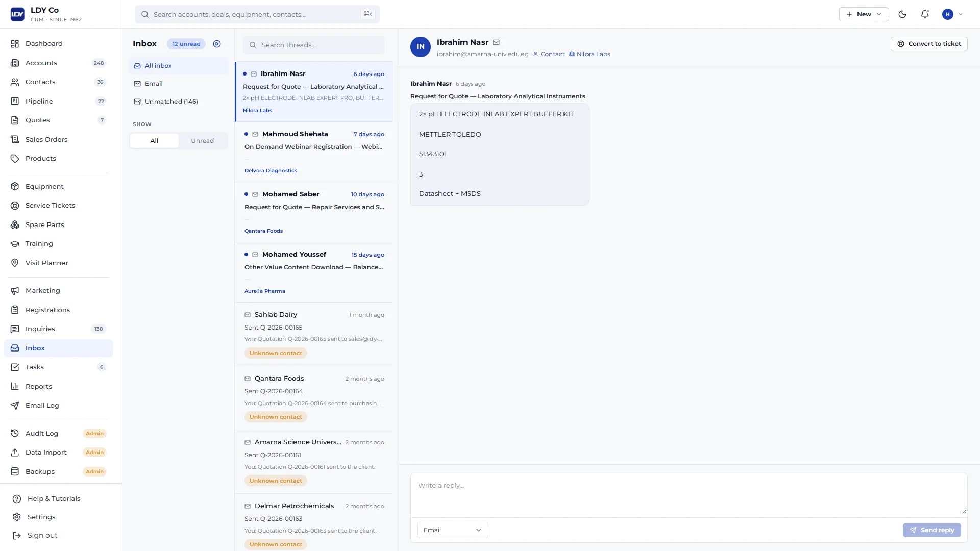This screenshot has width=980, height=551.
Task: Open Inbox in sidebar
Action: tap(58, 348)
